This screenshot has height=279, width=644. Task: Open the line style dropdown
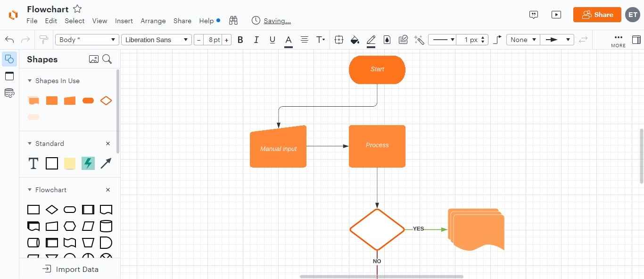[442, 40]
